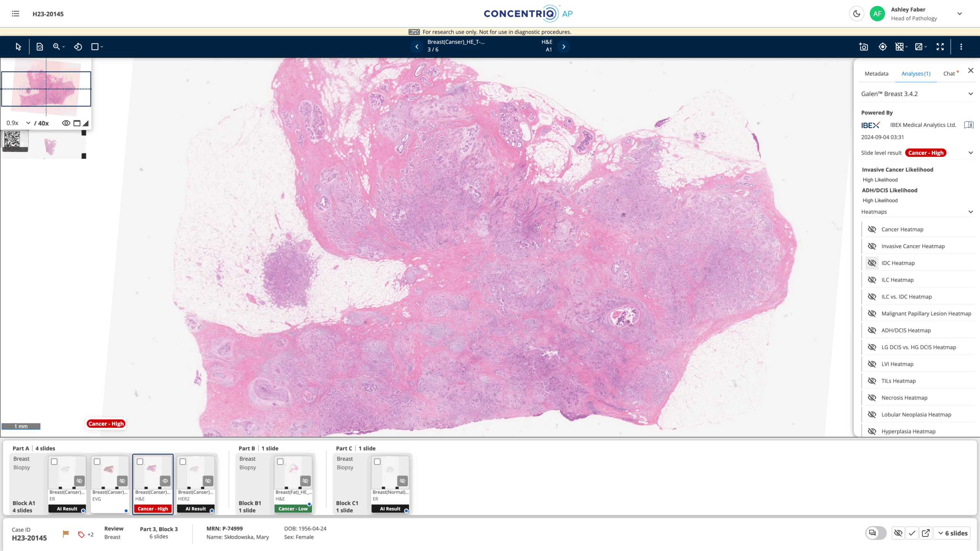The image size is (980, 551).
Task: Expand the Slide level result details
Action: coord(971,153)
